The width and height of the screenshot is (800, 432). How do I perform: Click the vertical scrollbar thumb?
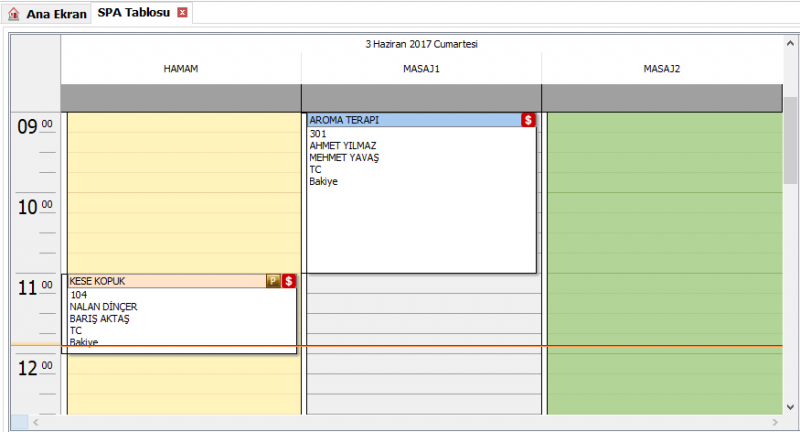790,140
